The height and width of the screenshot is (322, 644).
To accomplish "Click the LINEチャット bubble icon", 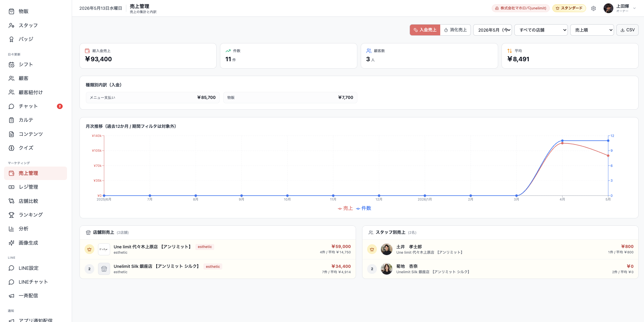I will pos(11,282).
